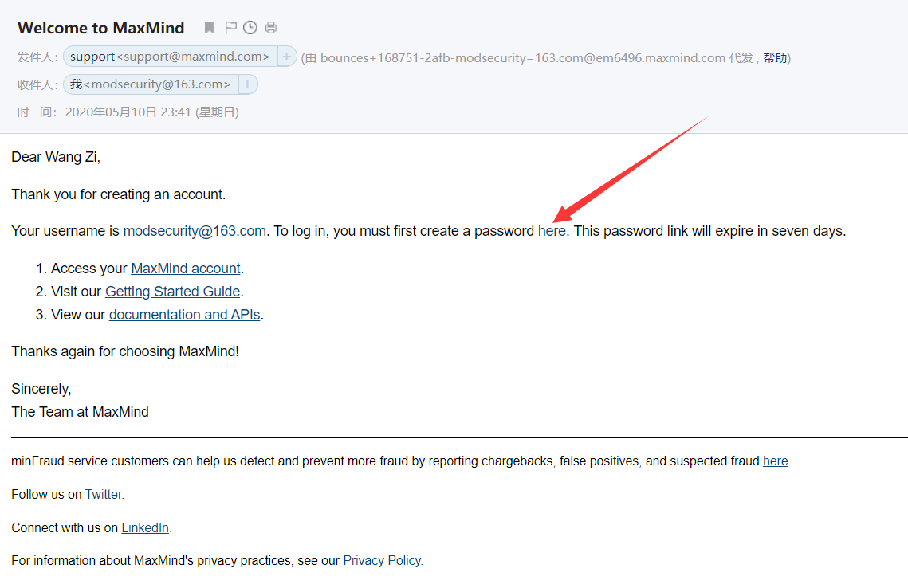Image resolution: width=908 pixels, height=588 pixels.
Task: Click 'Thanks again for choosing MaxMind!' text
Action: (x=125, y=352)
